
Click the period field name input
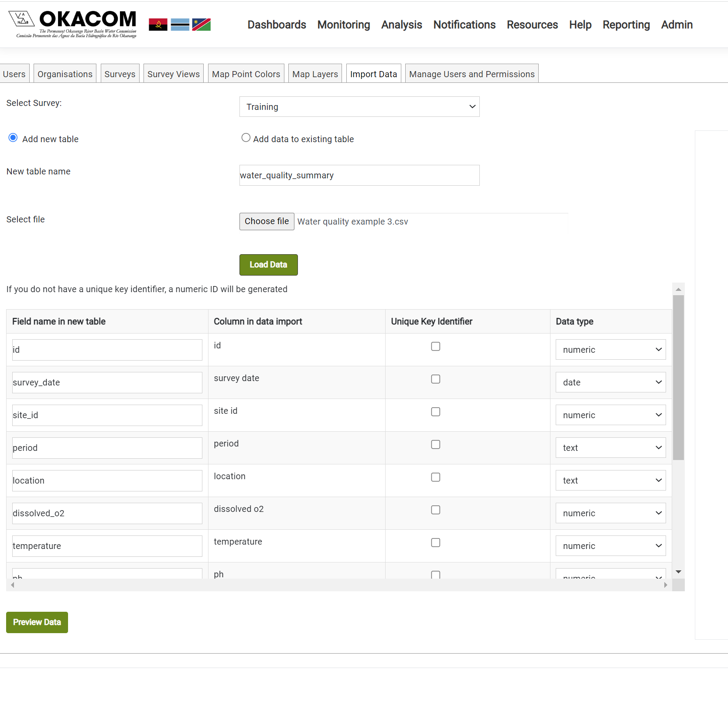click(107, 448)
